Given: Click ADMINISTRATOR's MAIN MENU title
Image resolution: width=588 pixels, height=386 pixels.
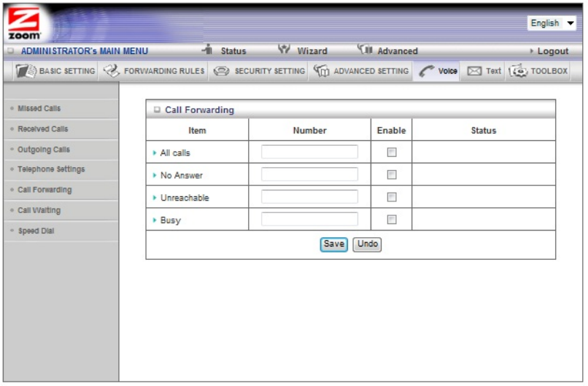Looking at the screenshot, I should pyautogui.click(x=85, y=51).
